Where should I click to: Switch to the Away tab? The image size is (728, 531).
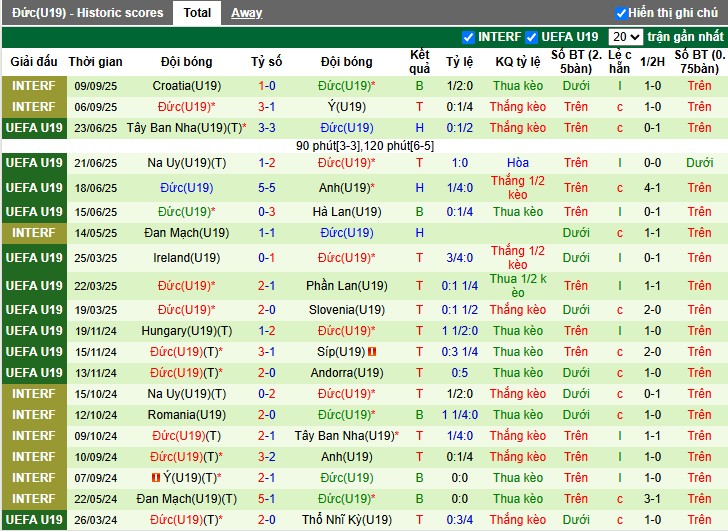point(247,13)
